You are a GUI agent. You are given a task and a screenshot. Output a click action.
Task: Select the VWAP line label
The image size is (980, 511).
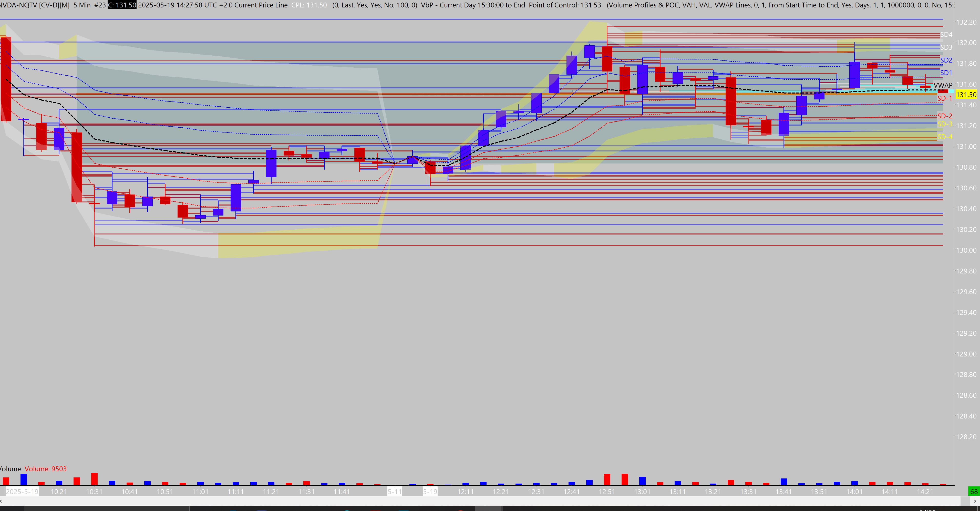[x=943, y=85]
